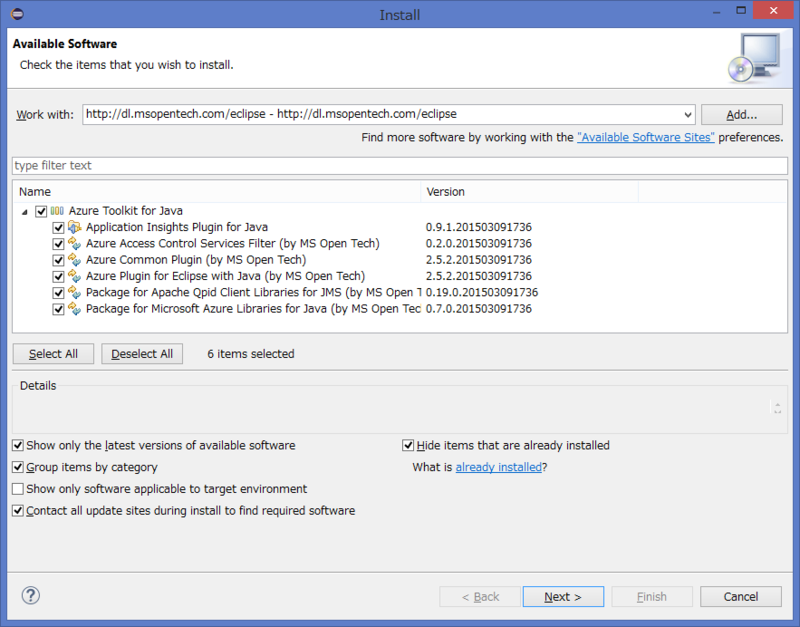Click the Eclipse logo in the title bar
The width and height of the screenshot is (800, 627).
17,14
